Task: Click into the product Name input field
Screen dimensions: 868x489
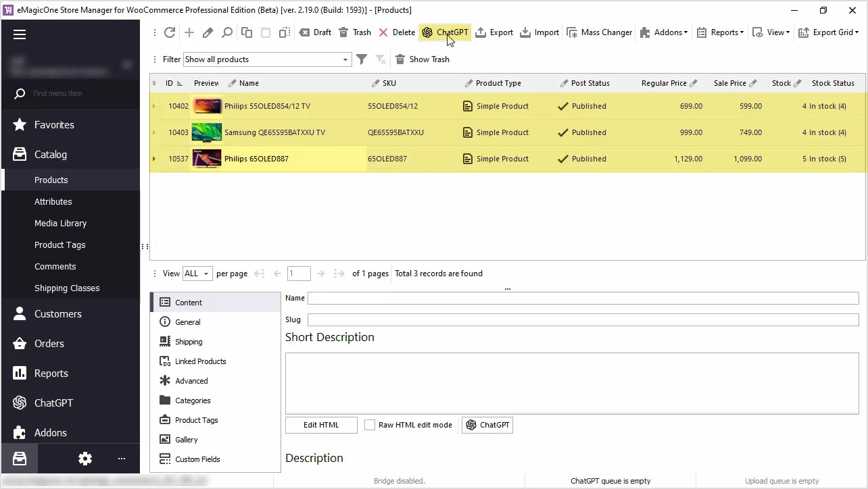Action: tap(583, 298)
